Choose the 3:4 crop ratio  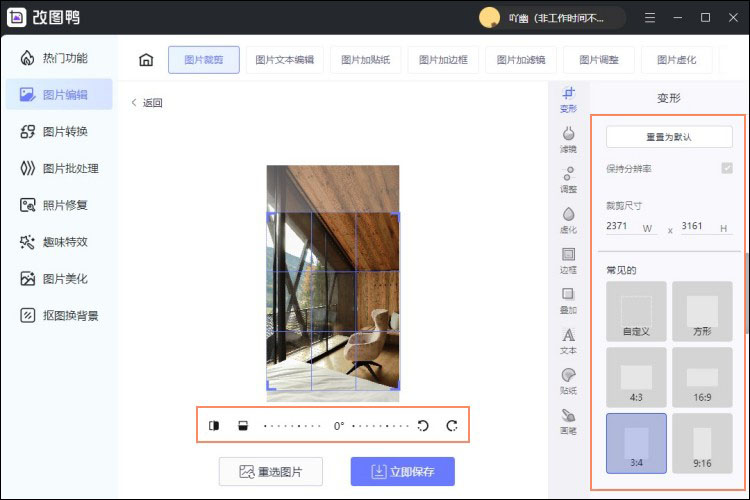(636, 444)
